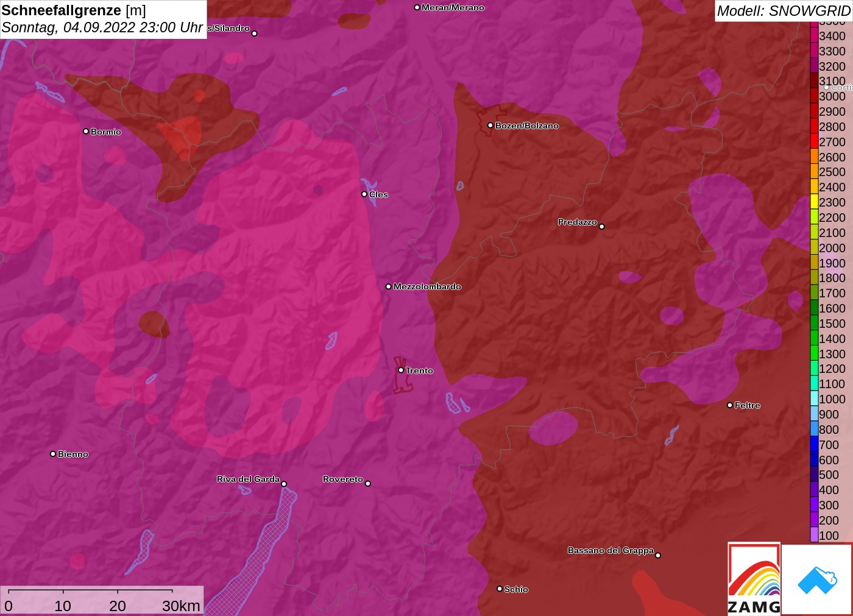This screenshot has width=853, height=616.
Task: Click the Modell: SNOWGRID label
Action: click(x=784, y=11)
